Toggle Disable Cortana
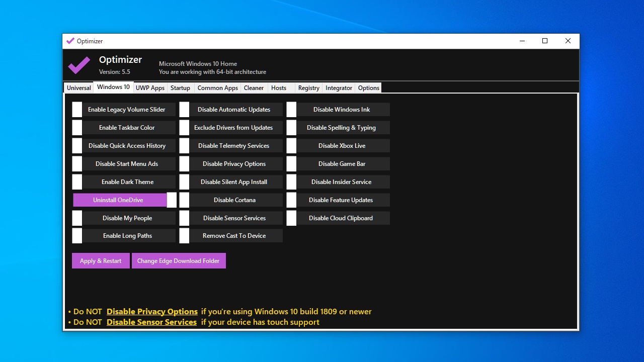 pos(231,200)
